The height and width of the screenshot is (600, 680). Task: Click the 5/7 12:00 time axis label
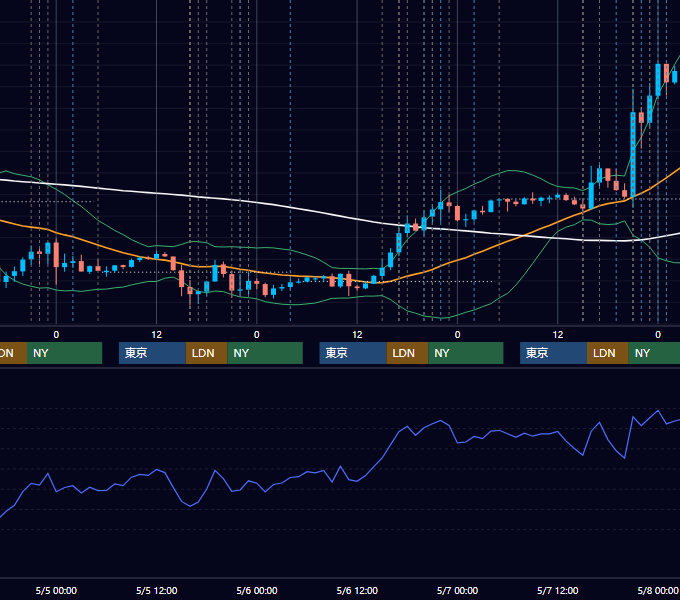557,590
